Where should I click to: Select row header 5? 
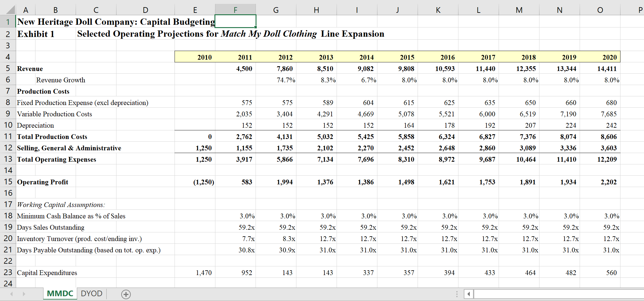coord(8,68)
